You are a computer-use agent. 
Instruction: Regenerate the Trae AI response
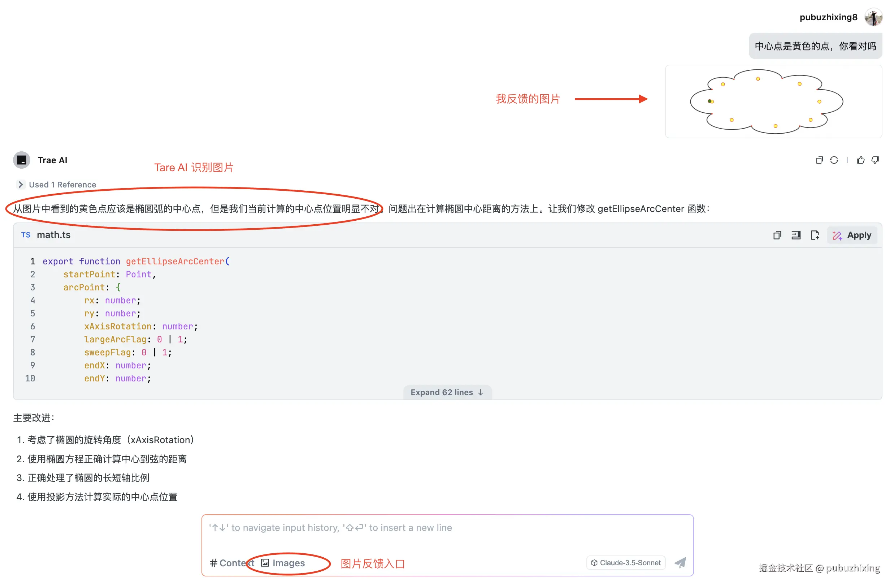coord(834,160)
